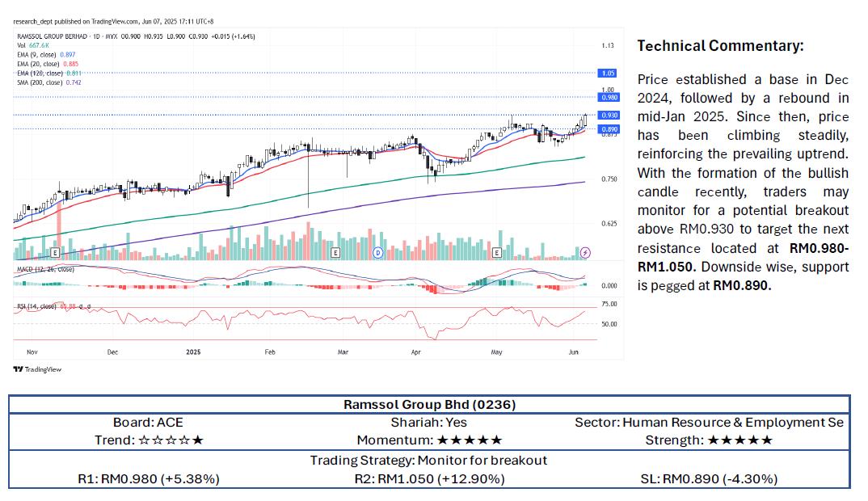
Task: Click the RSI (14, close) indicator label
Action: 36,306
